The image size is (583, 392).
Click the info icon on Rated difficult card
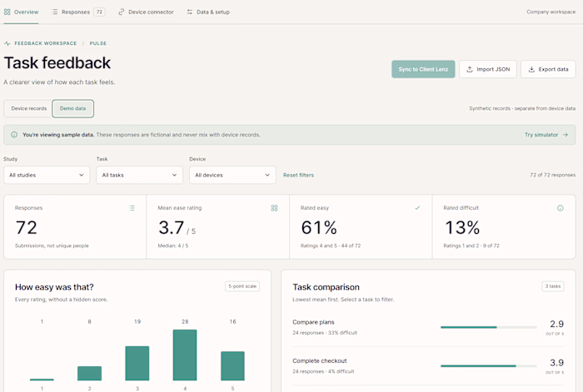point(561,208)
